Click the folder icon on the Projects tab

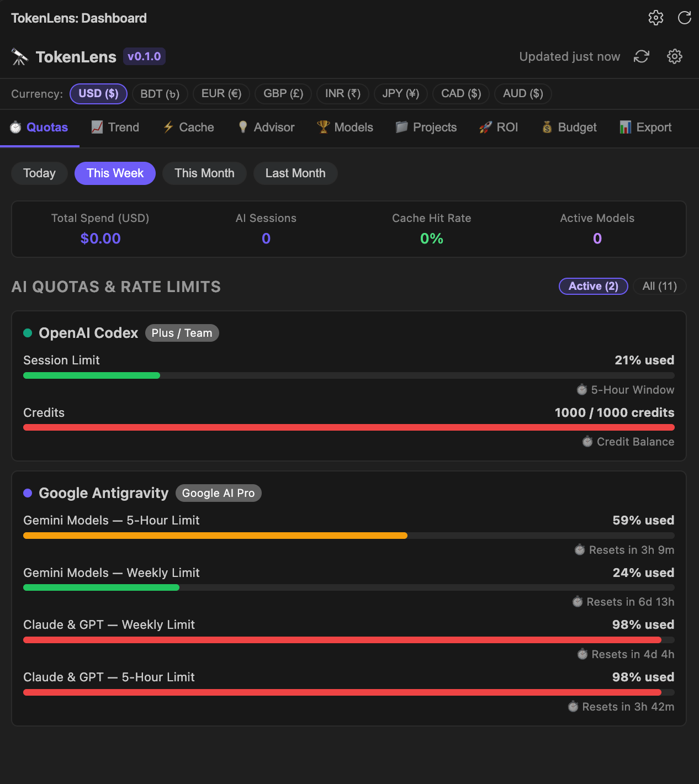pyautogui.click(x=401, y=128)
